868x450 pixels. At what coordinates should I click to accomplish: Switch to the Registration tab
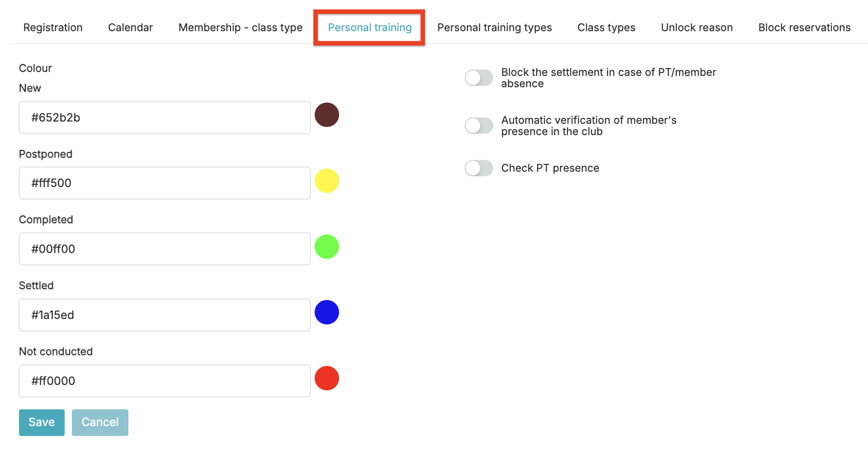pyautogui.click(x=53, y=28)
